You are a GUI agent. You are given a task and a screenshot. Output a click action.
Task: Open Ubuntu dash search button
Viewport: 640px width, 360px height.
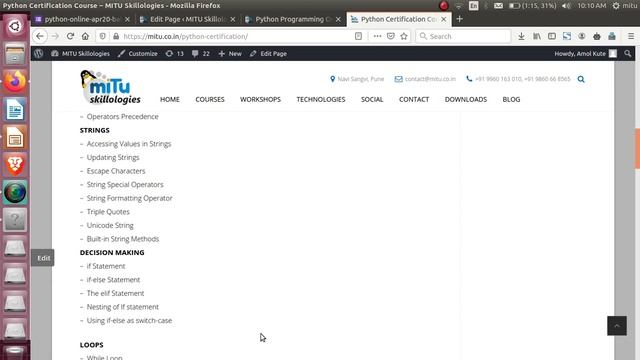click(15, 27)
